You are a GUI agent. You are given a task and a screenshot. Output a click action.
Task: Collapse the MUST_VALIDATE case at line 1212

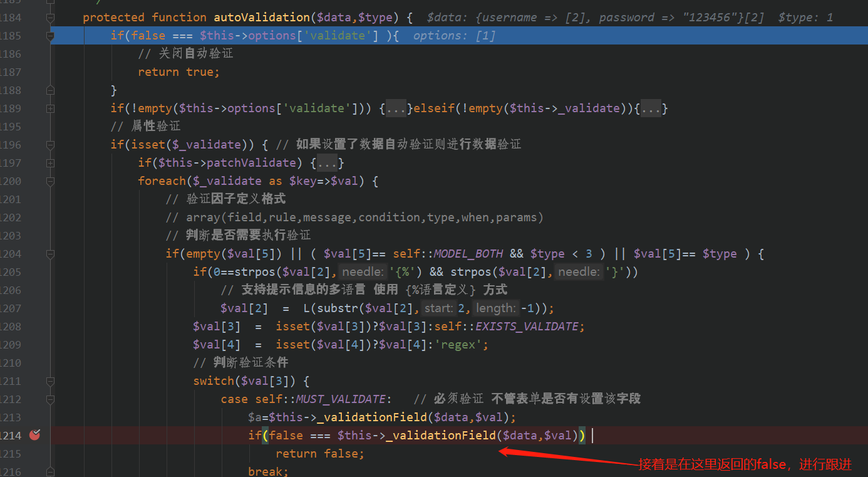click(50, 399)
